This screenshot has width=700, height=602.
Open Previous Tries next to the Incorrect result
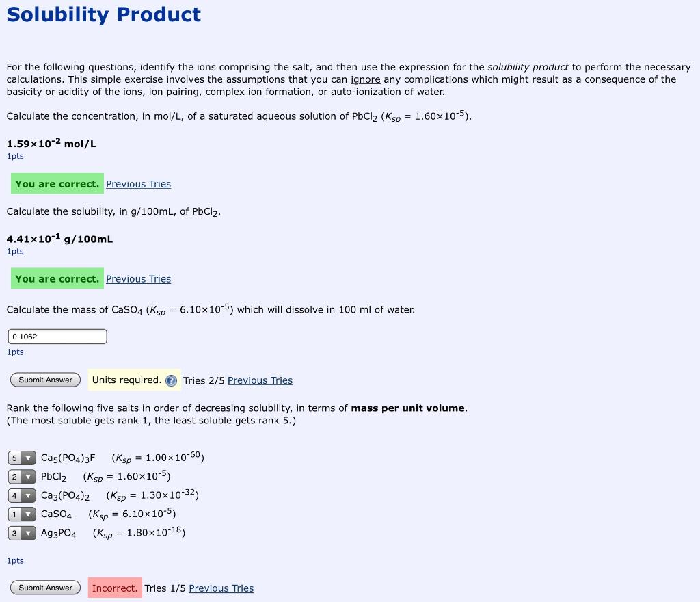pos(221,588)
